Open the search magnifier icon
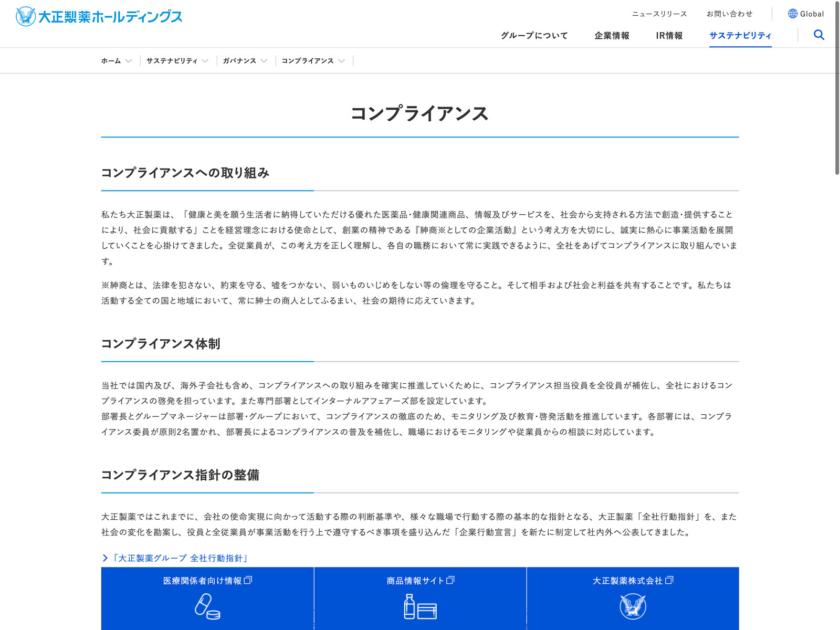Screen dimensions: 840x630 (x=818, y=35)
